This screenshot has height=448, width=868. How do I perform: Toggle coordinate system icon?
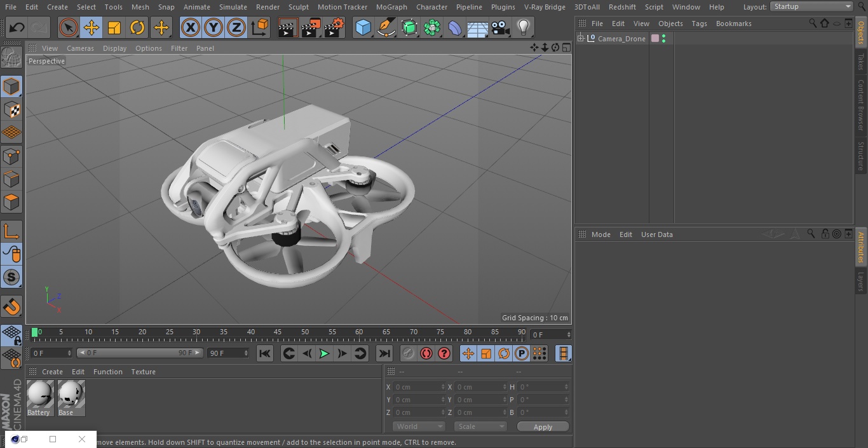tap(260, 27)
